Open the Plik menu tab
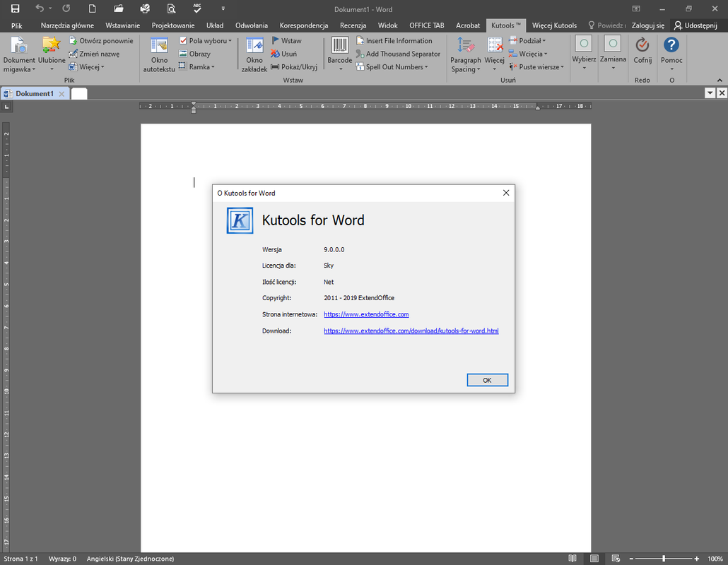This screenshot has width=728, height=565. pos(17,25)
